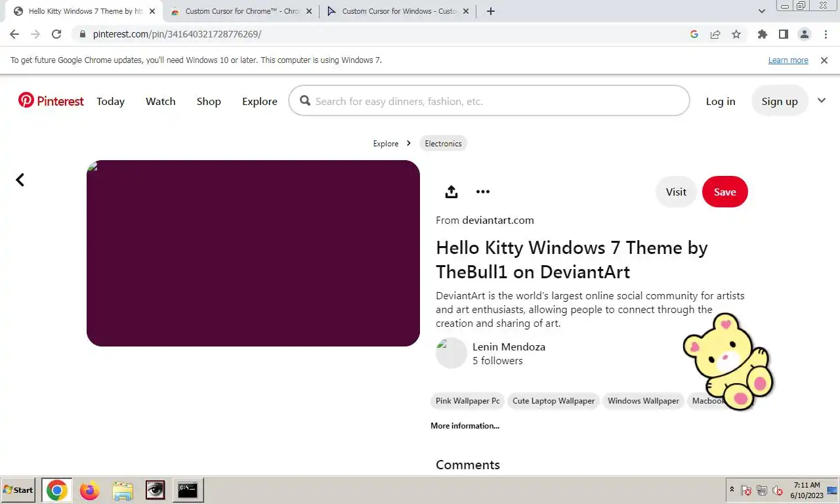
Task: Click the browser forward arrow
Action: (35, 34)
